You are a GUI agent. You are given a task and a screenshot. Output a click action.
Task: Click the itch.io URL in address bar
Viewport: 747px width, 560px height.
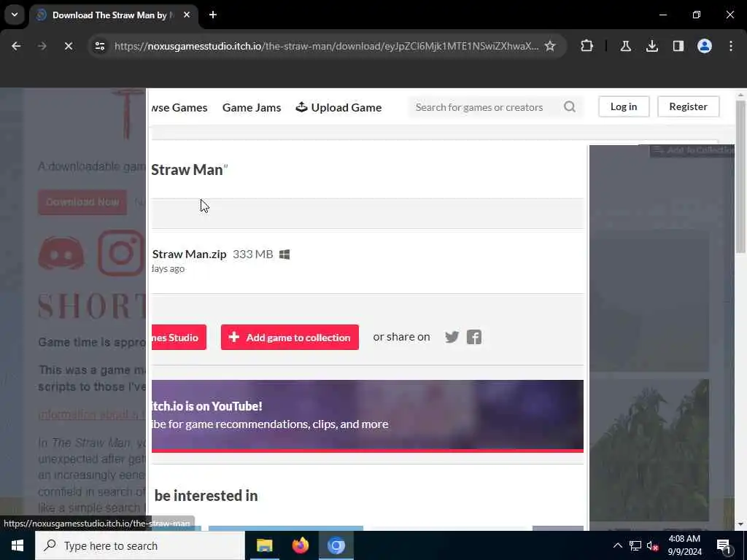pos(326,46)
